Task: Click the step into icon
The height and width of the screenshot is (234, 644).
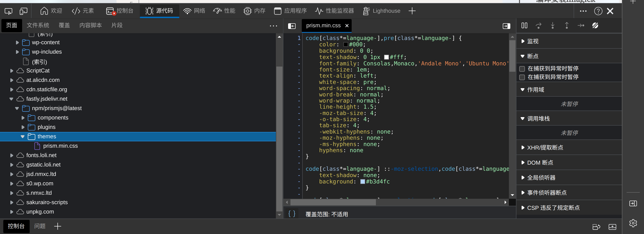Action: (552, 25)
